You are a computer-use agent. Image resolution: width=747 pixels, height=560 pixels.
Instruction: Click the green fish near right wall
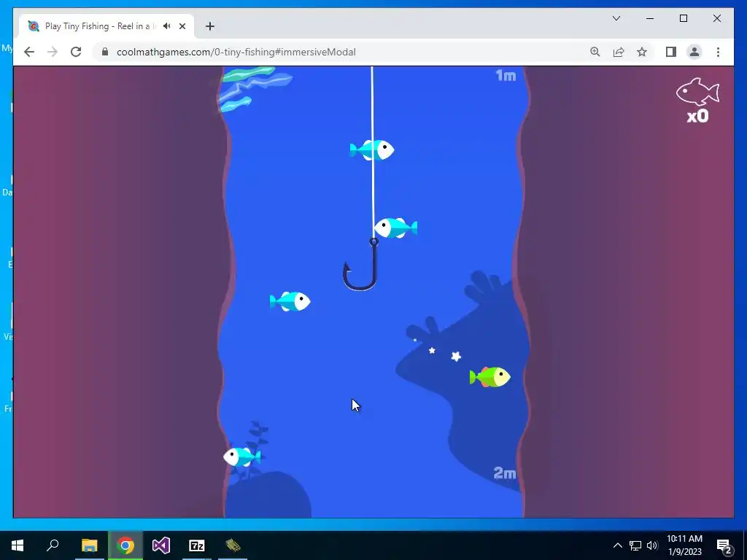(x=489, y=377)
